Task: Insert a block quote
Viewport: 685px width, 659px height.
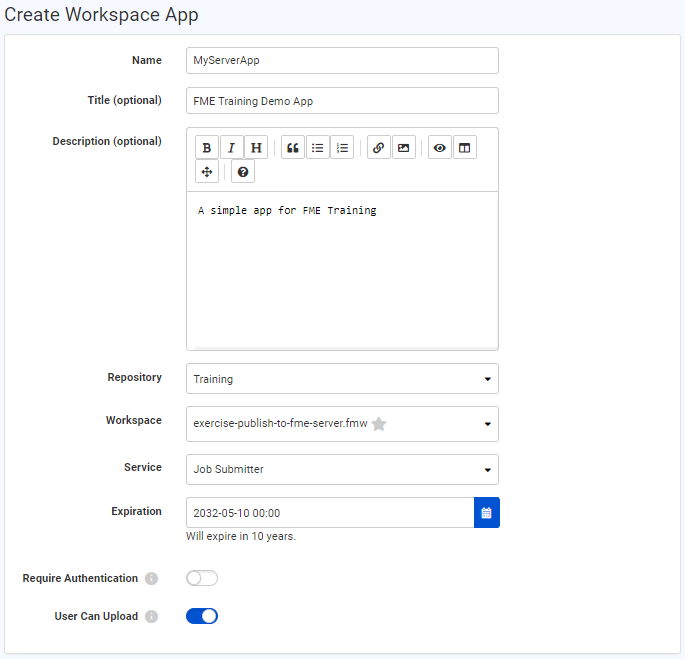Action: (293, 148)
